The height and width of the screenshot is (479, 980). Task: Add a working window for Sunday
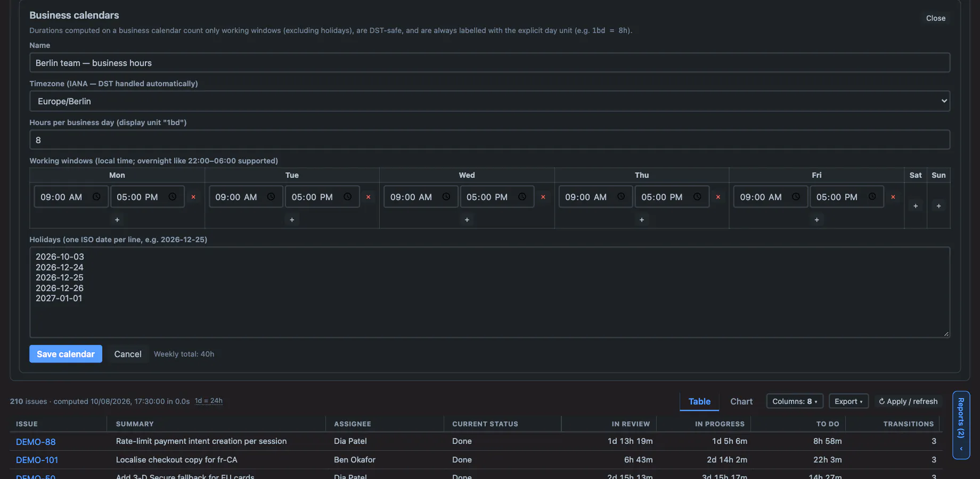[939, 206]
